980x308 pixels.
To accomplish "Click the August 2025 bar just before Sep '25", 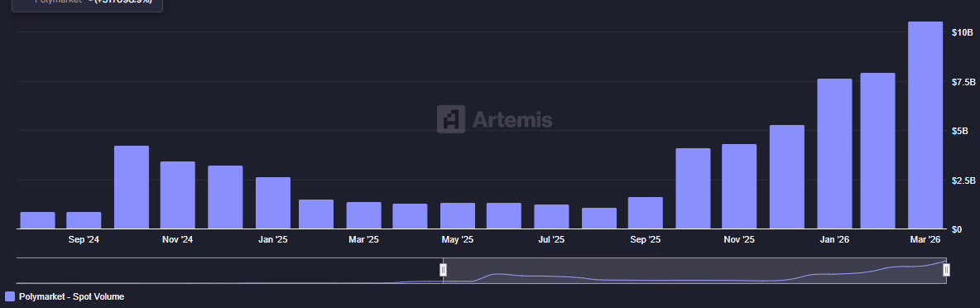I will [x=599, y=219].
